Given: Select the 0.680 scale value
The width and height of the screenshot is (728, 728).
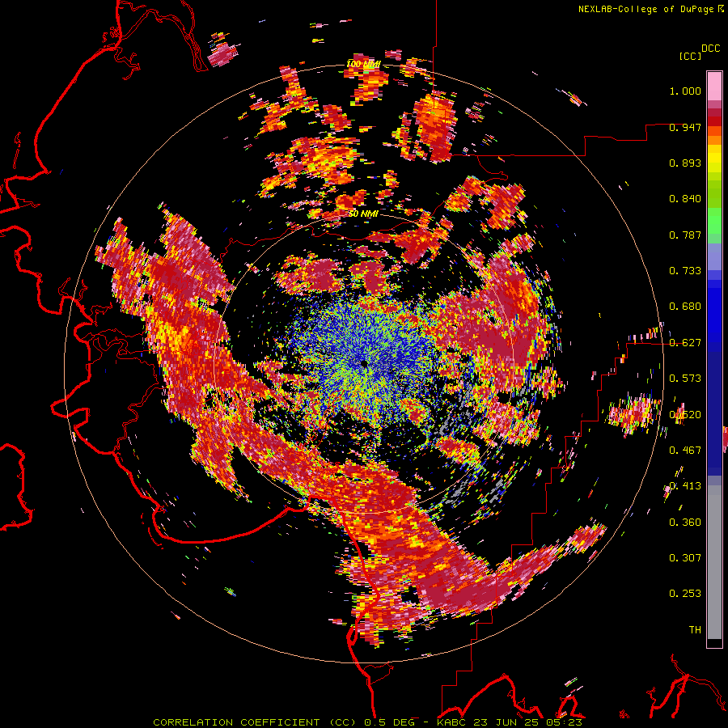Looking at the screenshot, I should (x=685, y=307).
